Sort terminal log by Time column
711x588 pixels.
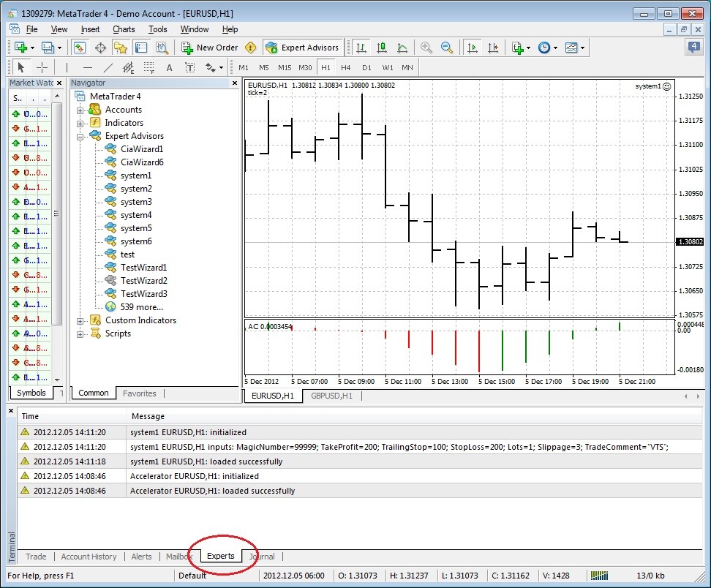[72, 416]
